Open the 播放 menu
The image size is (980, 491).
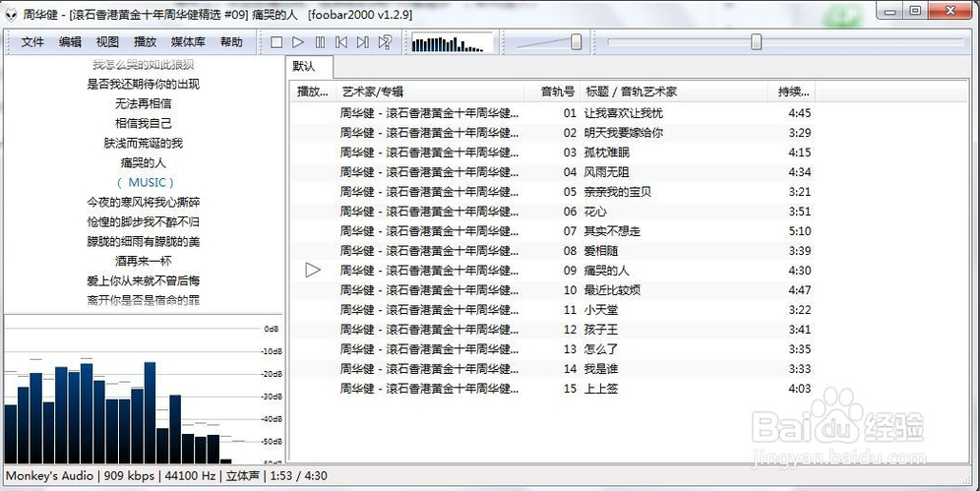[x=145, y=42]
